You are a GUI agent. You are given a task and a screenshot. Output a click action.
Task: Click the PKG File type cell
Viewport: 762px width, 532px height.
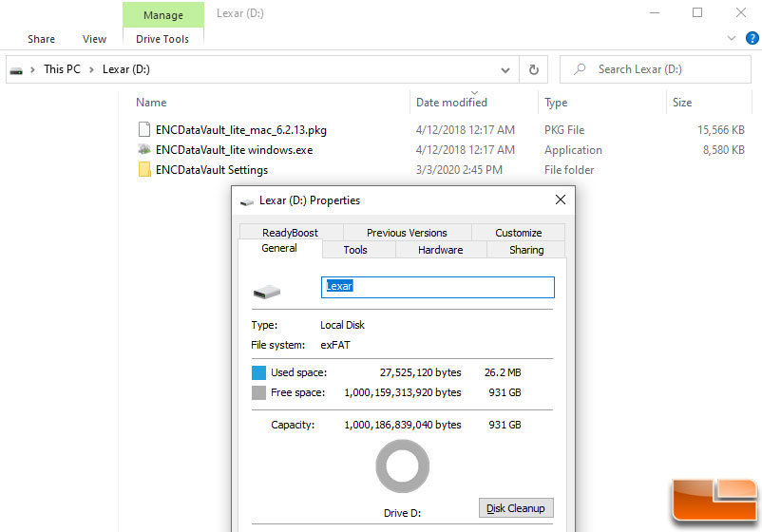(564, 130)
